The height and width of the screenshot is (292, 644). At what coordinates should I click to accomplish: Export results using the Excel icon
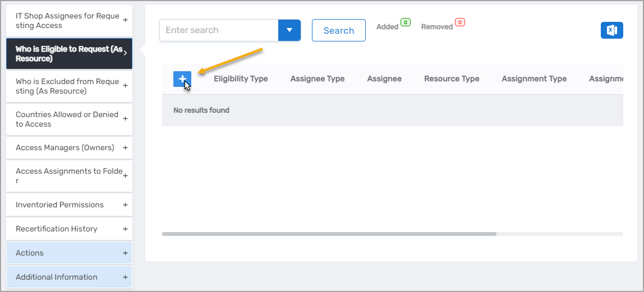(x=611, y=30)
